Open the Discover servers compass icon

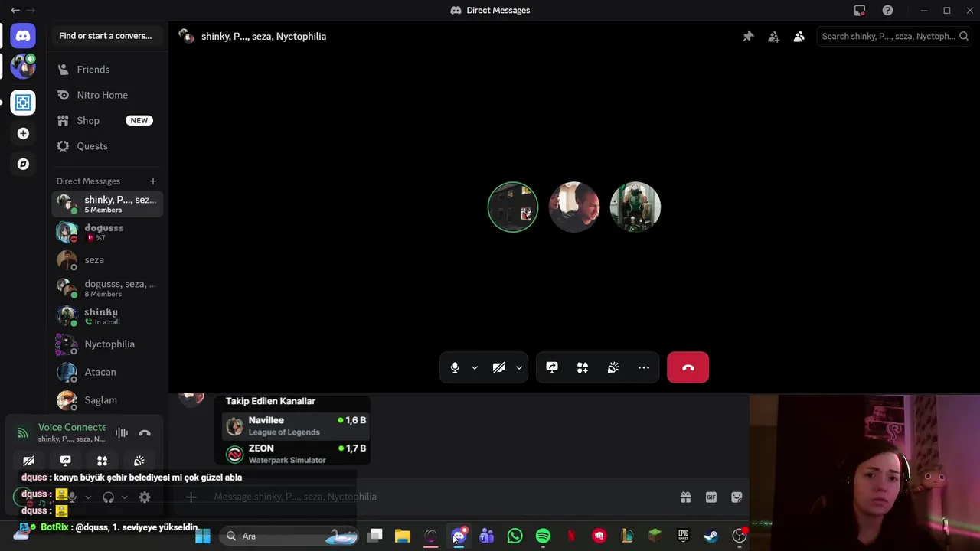23,164
